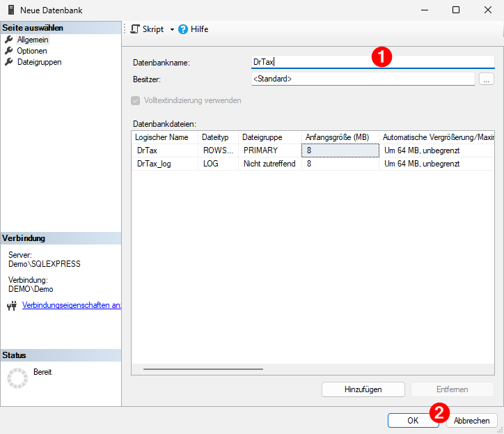The image size is (504, 434).
Task: Close the Neue Datenbank dialog
Action: (488, 10)
